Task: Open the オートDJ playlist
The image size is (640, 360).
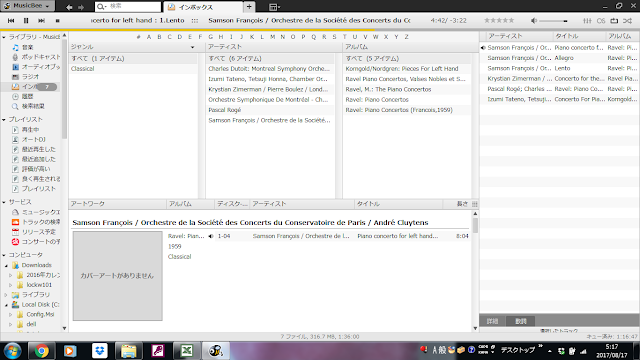Action: coord(29,139)
